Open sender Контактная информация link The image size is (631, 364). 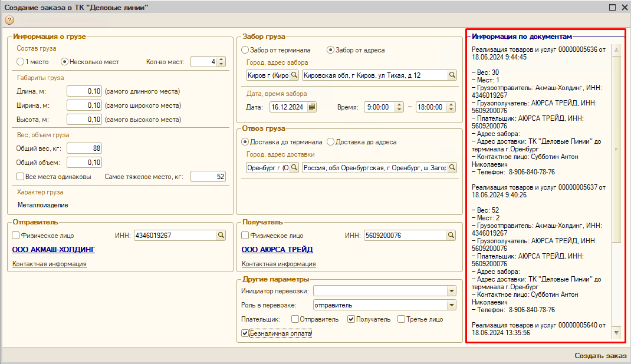click(x=49, y=264)
